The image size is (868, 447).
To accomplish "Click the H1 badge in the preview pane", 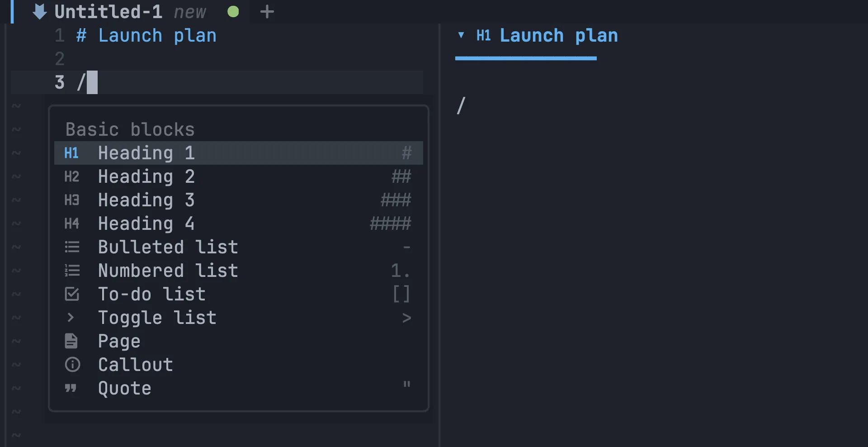I will tap(484, 35).
